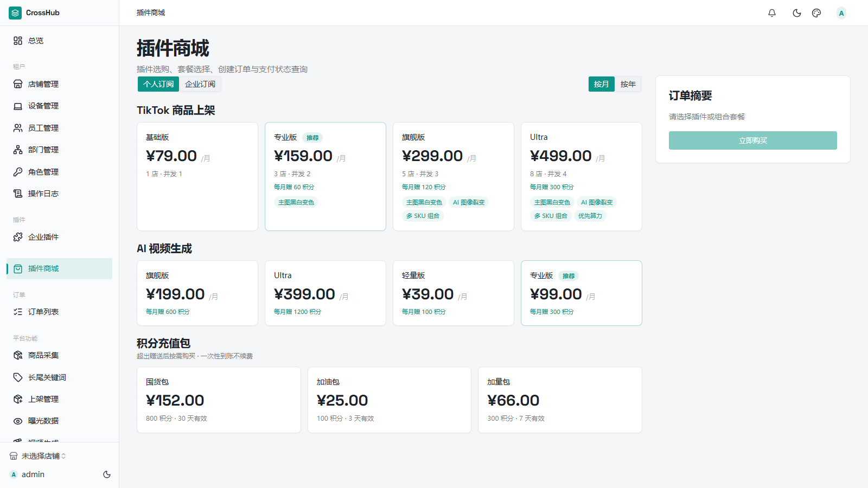The height and width of the screenshot is (488, 868).
Task: Open 商品采集 package icon
Action: click(x=18, y=355)
